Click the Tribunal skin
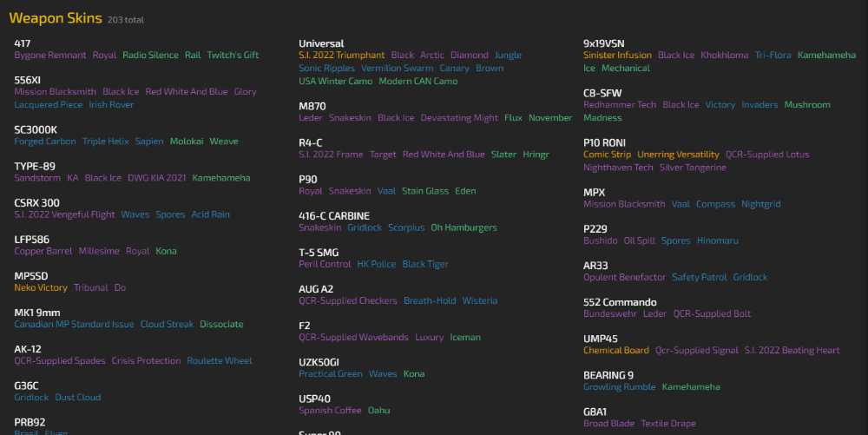The height and width of the screenshot is (435, 868). (x=91, y=287)
